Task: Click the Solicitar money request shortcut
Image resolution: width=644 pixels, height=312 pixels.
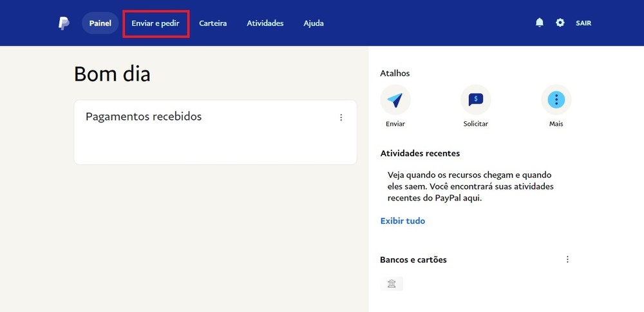Action: click(476, 100)
